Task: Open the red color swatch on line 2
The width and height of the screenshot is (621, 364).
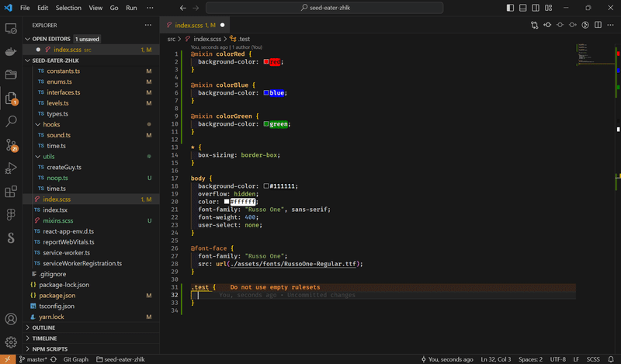Action: point(266,62)
